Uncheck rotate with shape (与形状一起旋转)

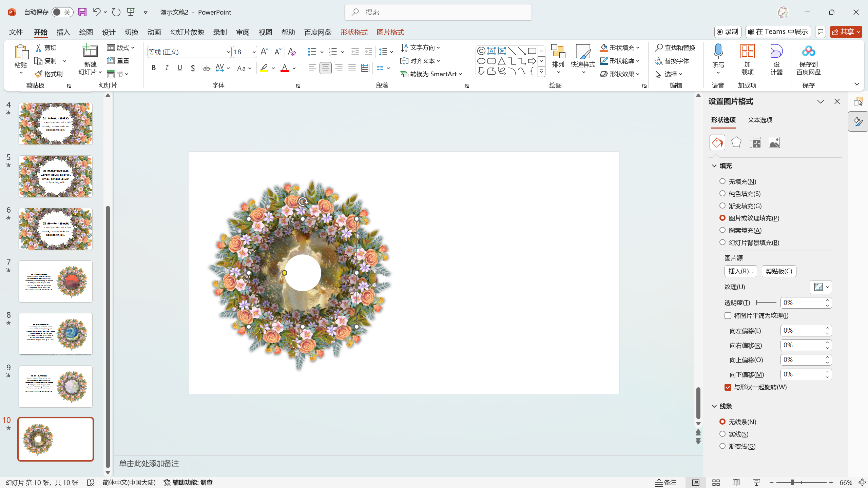tap(728, 387)
